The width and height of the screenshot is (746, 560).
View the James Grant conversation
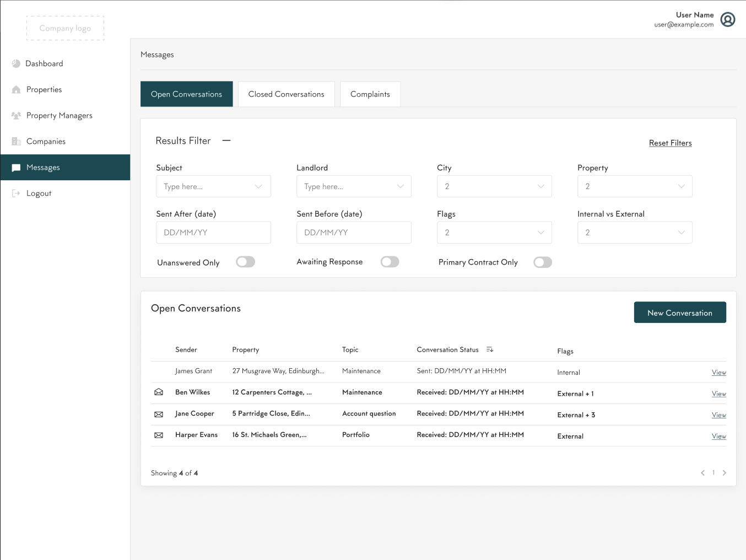718,373
